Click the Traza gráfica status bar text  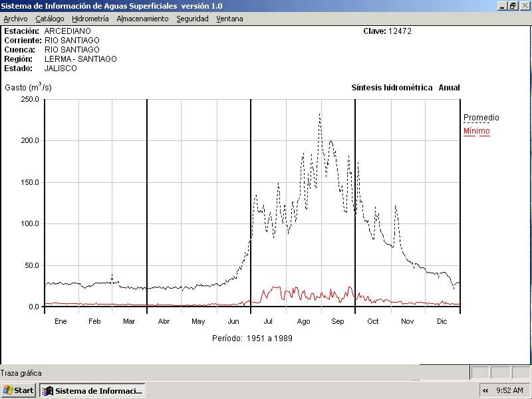21,373
